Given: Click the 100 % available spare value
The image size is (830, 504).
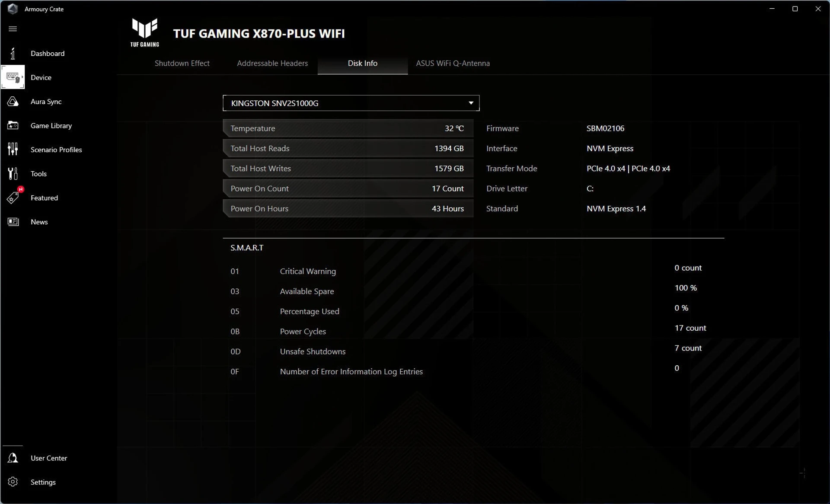Looking at the screenshot, I should click(686, 288).
